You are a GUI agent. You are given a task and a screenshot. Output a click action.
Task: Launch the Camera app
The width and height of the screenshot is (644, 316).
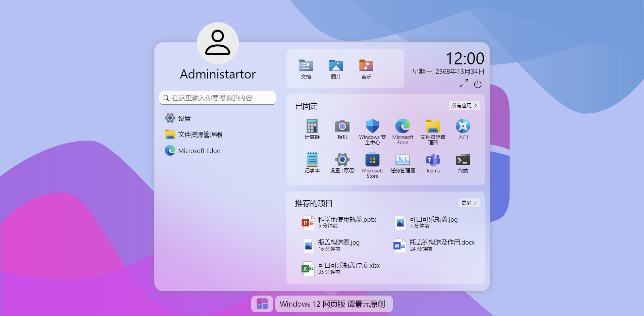342,128
